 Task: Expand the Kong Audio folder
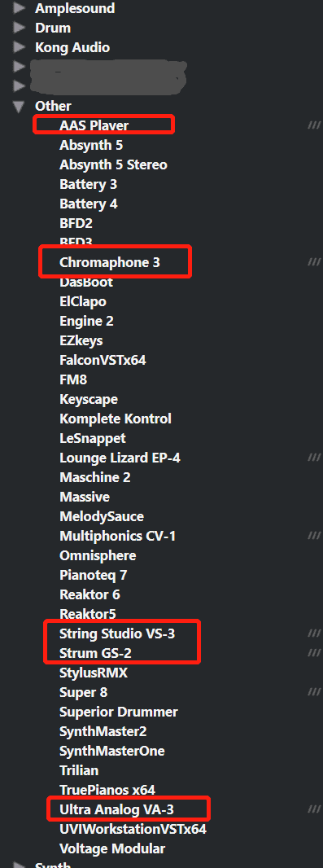click(x=20, y=47)
